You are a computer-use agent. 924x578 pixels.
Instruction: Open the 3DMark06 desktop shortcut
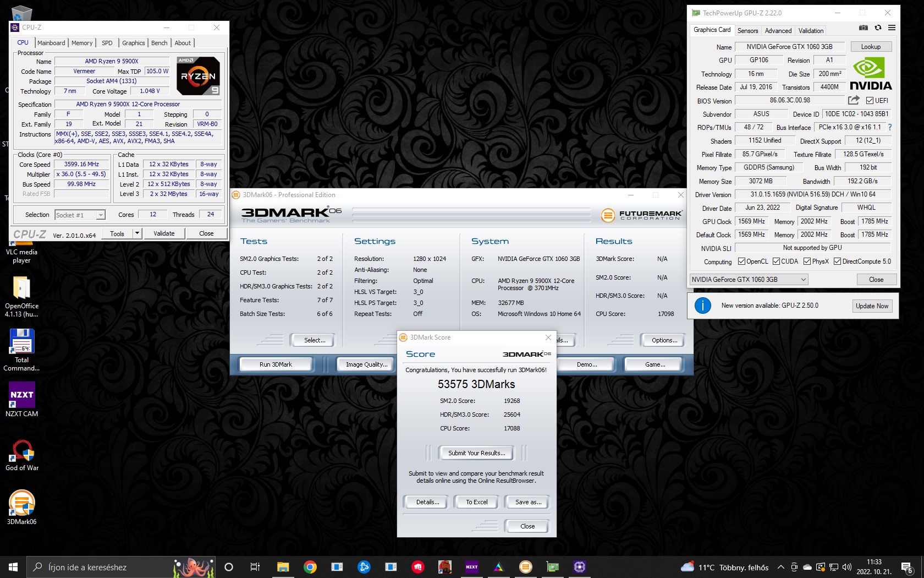[21, 508]
